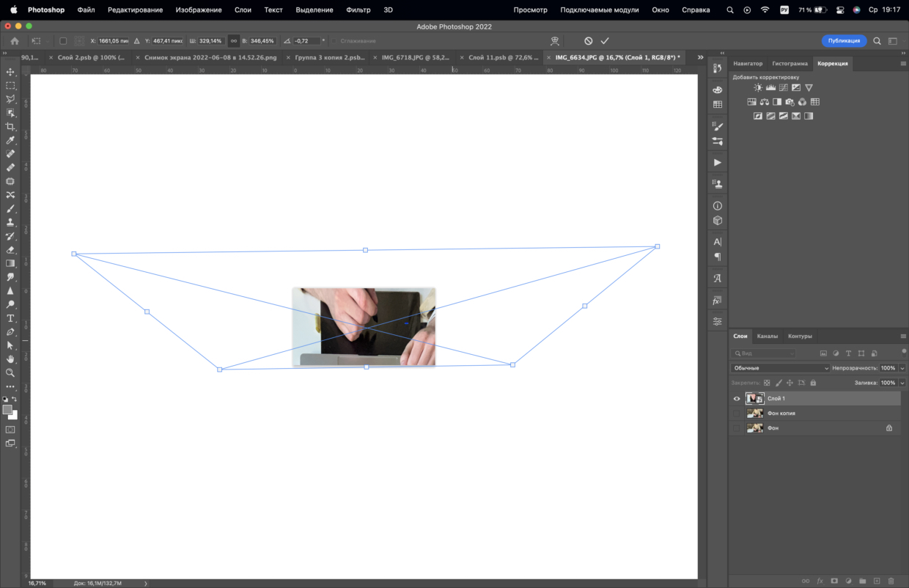Add a Brightness/Contrast adjustment (sun icon)
The height and width of the screenshot is (588, 909).
click(758, 88)
